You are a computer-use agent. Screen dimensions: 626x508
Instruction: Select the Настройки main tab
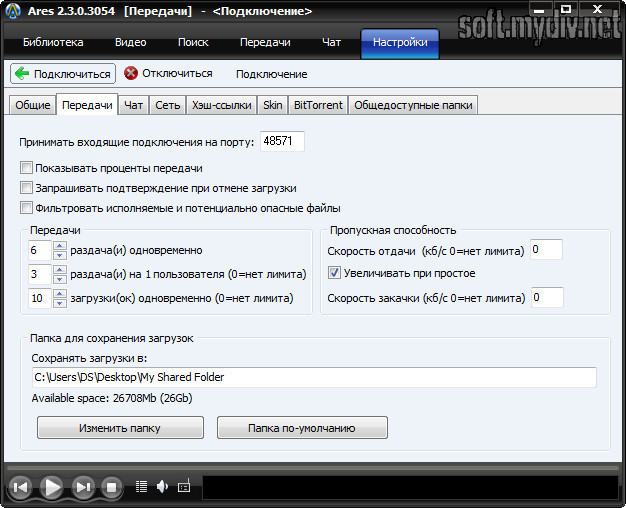(x=400, y=43)
